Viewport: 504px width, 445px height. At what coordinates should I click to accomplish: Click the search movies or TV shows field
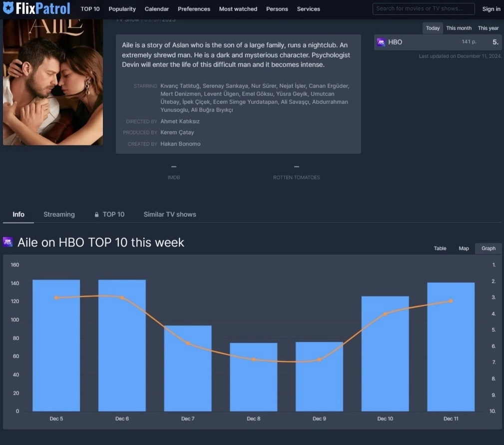pyautogui.click(x=424, y=8)
